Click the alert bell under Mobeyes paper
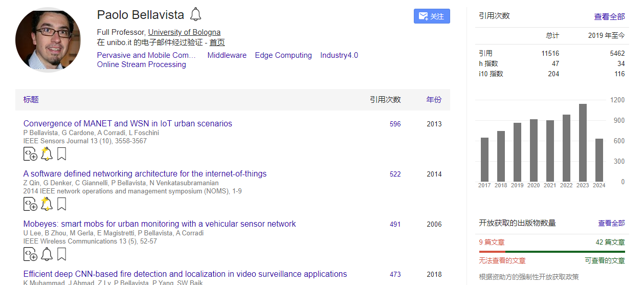This screenshot has width=644, height=285. pos(47,254)
